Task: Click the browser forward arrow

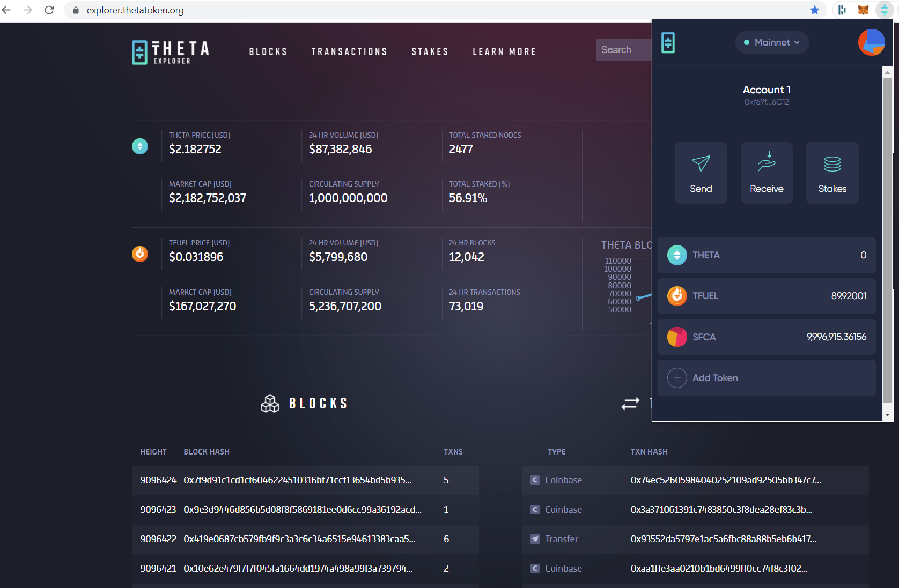Action: (28, 10)
